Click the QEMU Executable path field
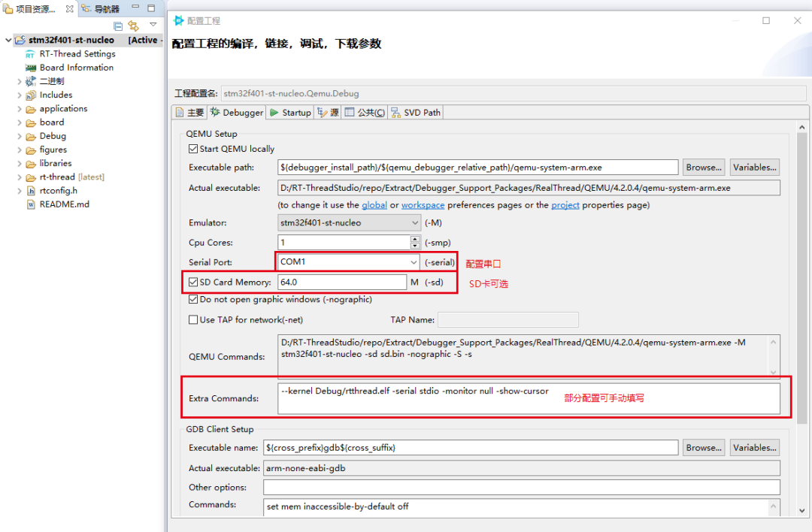The image size is (812, 532). (478, 167)
